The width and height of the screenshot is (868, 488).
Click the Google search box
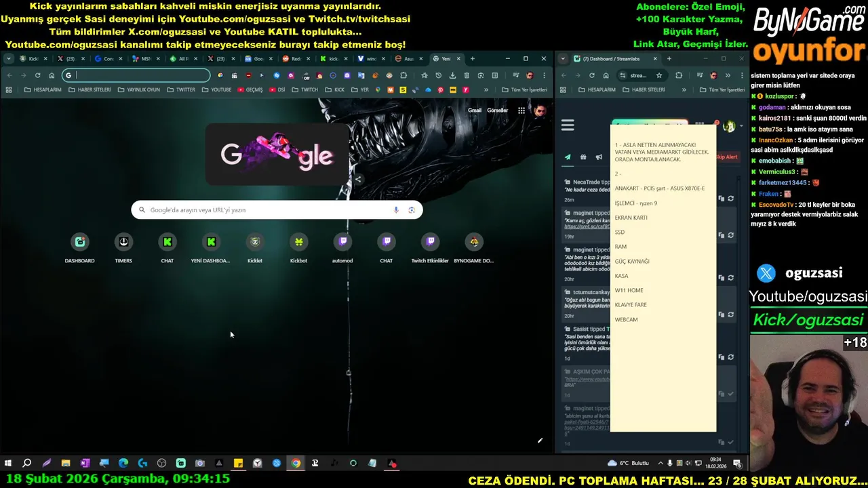(277, 210)
